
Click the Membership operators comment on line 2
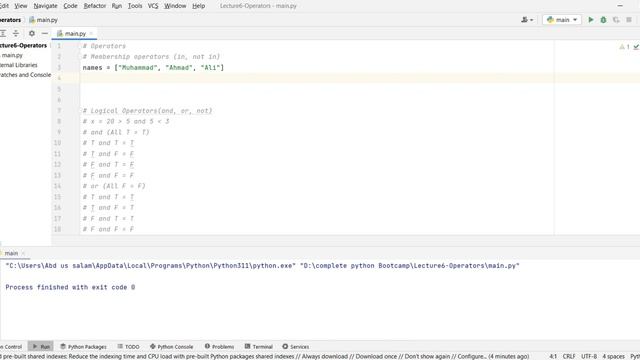(151, 57)
